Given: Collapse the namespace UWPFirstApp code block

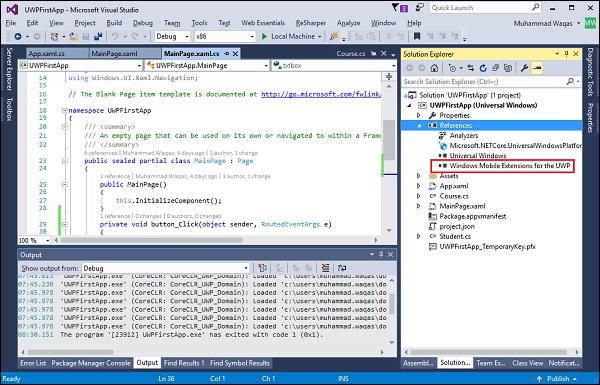Looking at the screenshot, I should click(65, 111).
